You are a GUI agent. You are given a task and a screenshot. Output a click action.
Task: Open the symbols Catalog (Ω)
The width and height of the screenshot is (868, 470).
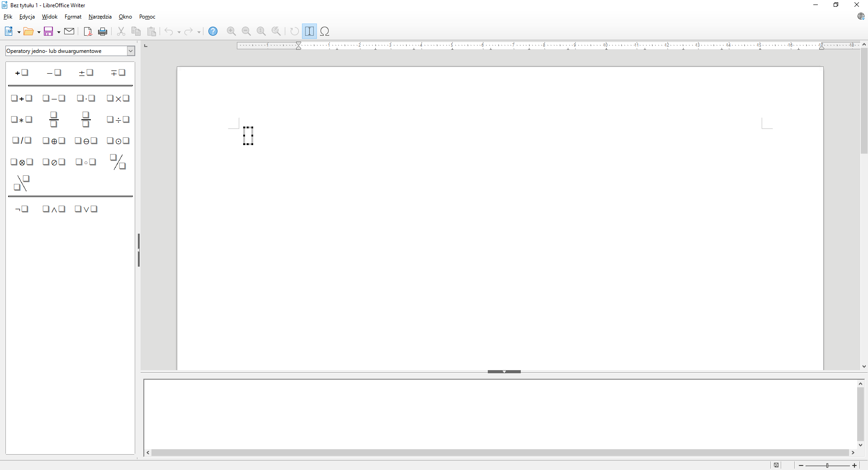[325, 31]
